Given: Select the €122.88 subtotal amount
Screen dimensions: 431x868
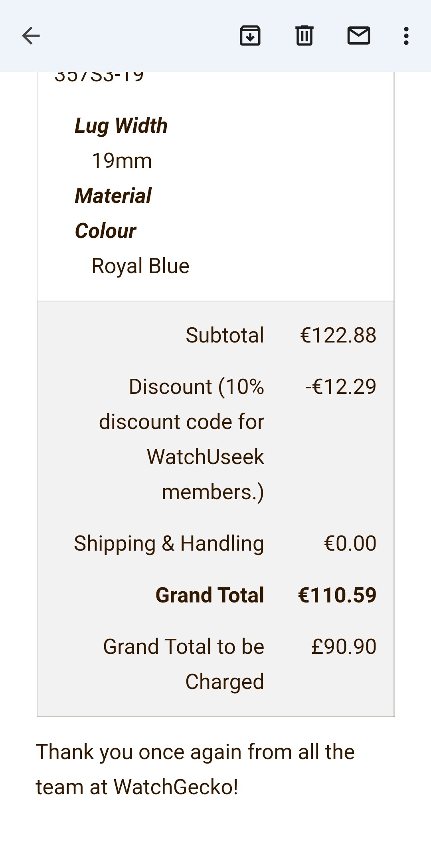Looking at the screenshot, I should (x=338, y=335).
